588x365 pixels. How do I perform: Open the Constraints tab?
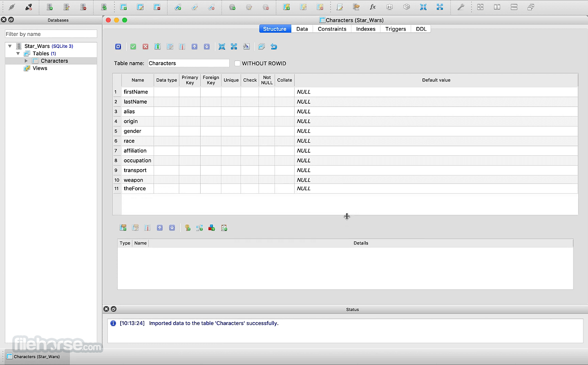tap(332, 29)
